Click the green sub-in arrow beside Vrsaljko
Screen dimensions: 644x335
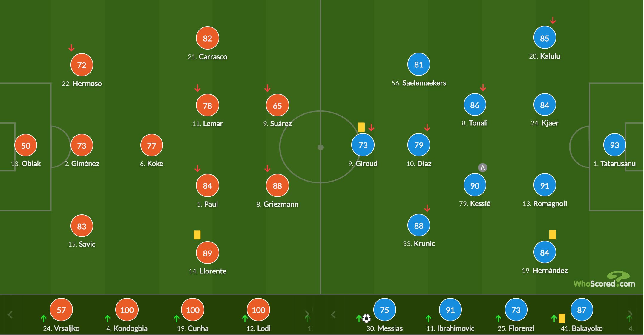point(43,319)
